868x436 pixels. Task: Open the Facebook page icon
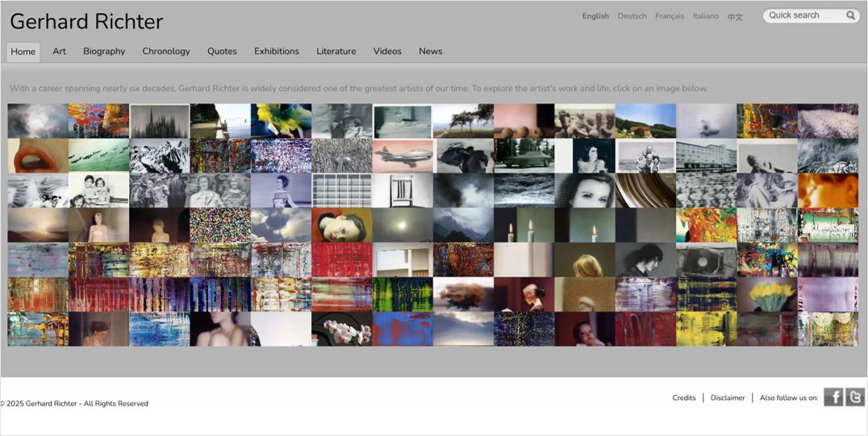pos(833,397)
